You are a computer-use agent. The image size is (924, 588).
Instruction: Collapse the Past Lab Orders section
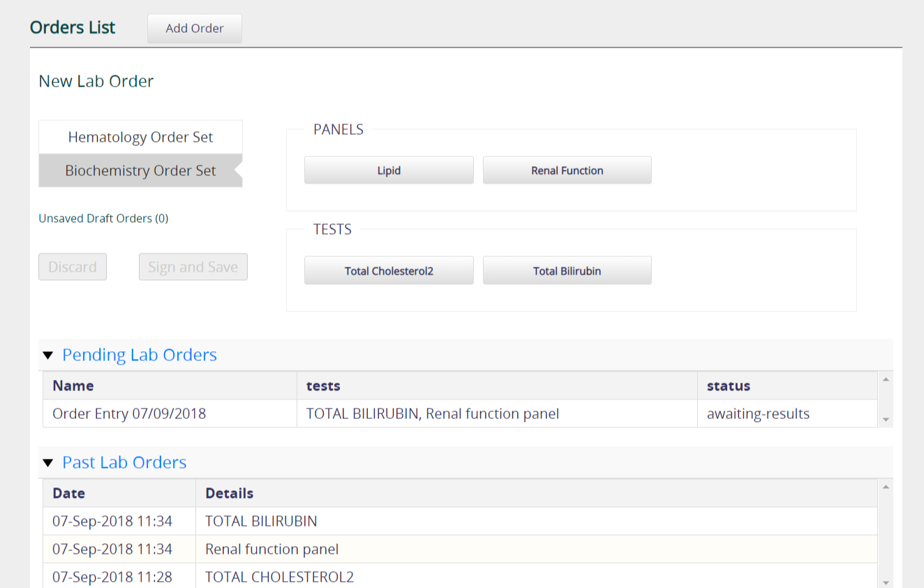[x=47, y=462]
